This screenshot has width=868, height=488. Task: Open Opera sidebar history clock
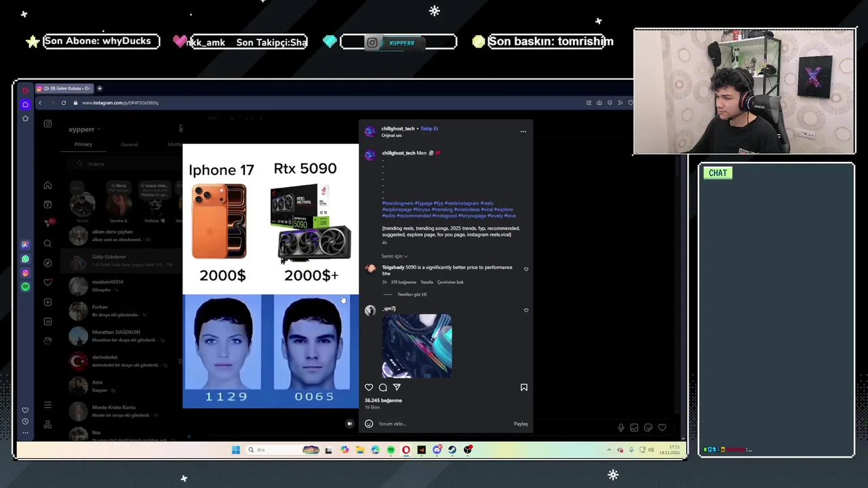[x=25, y=422]
